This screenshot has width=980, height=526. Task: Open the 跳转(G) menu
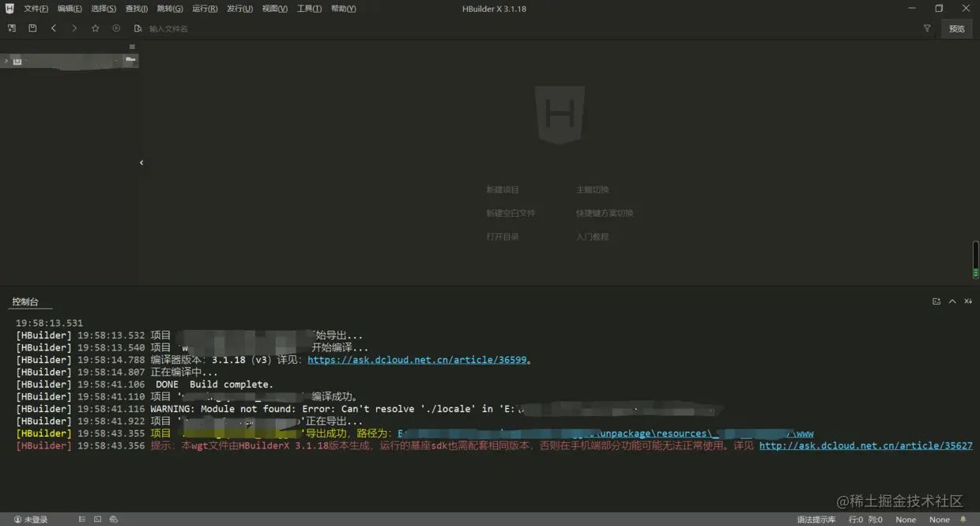coord(170,9)
